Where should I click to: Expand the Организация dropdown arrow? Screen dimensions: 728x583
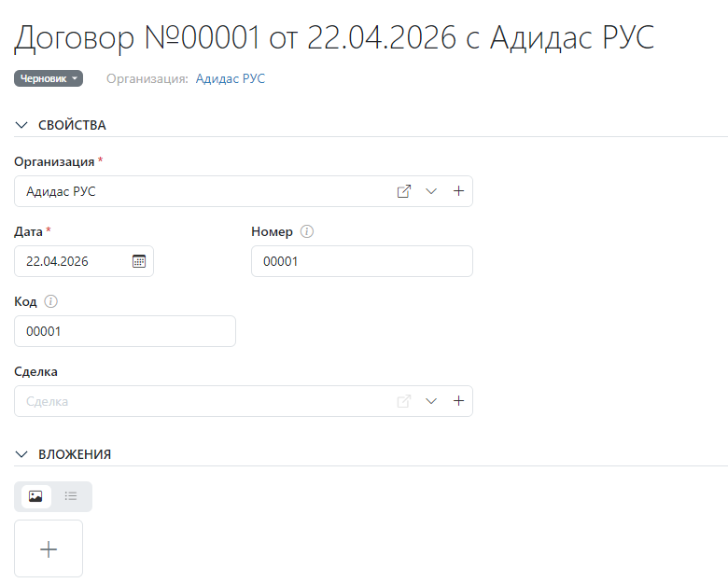coord(431,191)
